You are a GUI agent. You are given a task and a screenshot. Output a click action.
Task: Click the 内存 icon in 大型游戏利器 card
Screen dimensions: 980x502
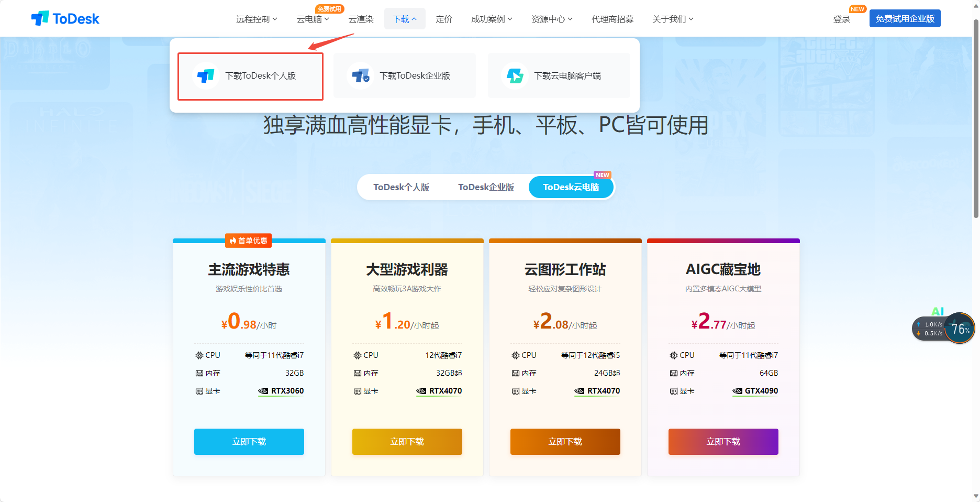click(x=357, y=373)
